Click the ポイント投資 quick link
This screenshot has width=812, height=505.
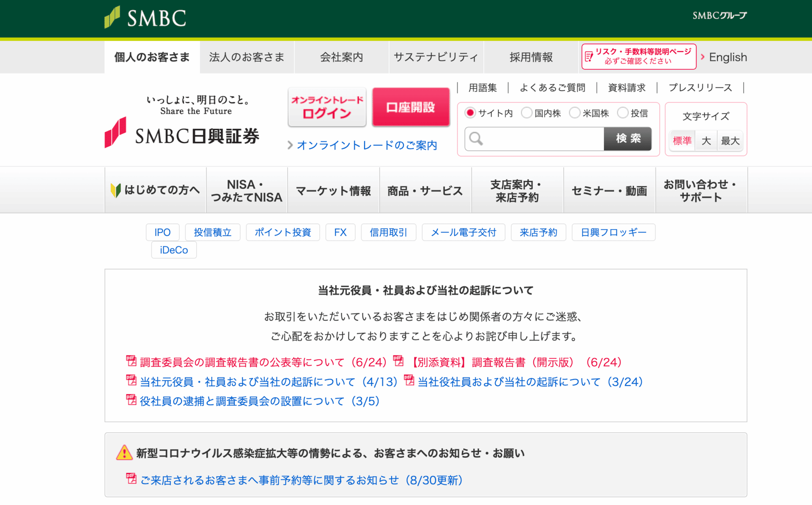283,232
